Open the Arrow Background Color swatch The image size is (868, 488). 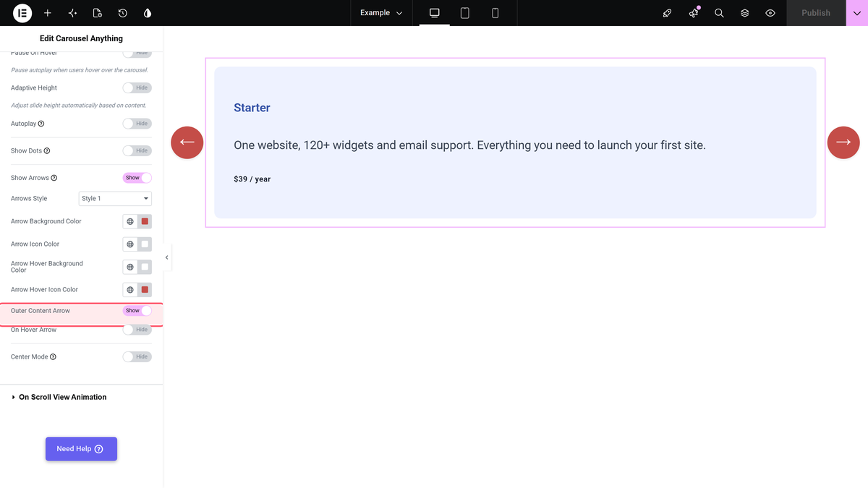tap(145, 221)
